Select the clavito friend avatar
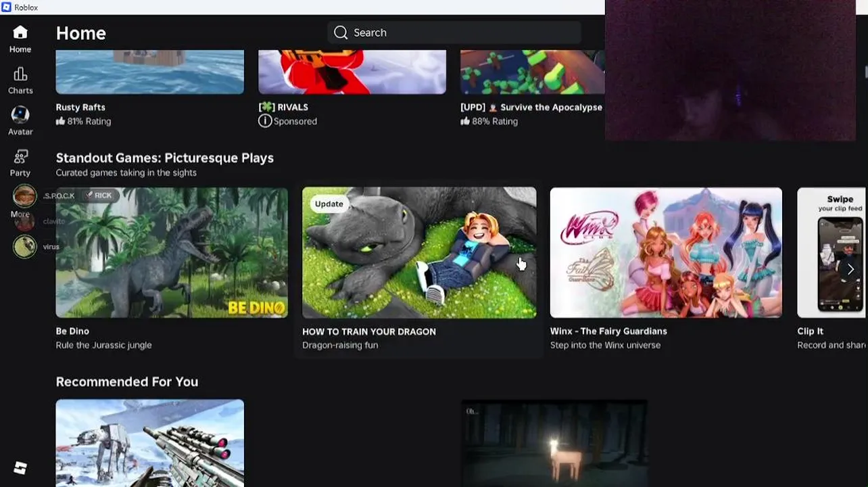The height and width of the screenshot is (487, 868). pos(25,221)
